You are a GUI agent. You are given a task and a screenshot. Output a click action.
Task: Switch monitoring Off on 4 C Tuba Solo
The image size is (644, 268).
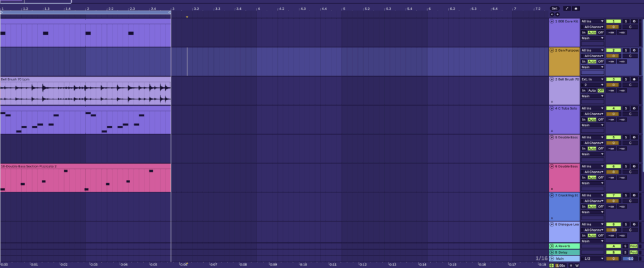click(600, 120)
